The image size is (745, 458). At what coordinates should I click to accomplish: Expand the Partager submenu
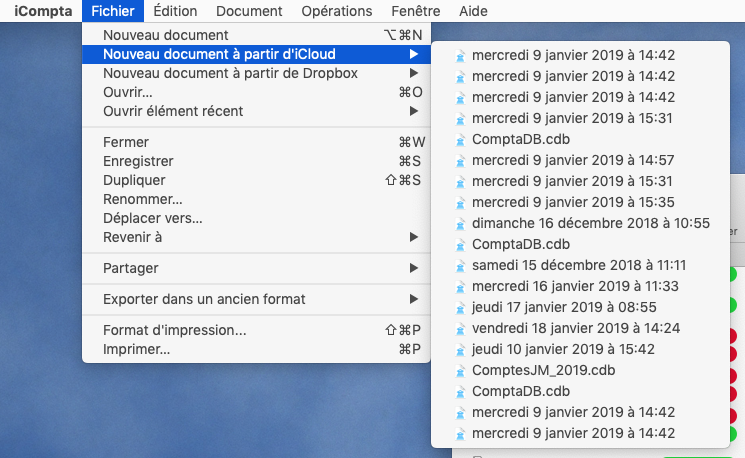click(x=256, y=268)
